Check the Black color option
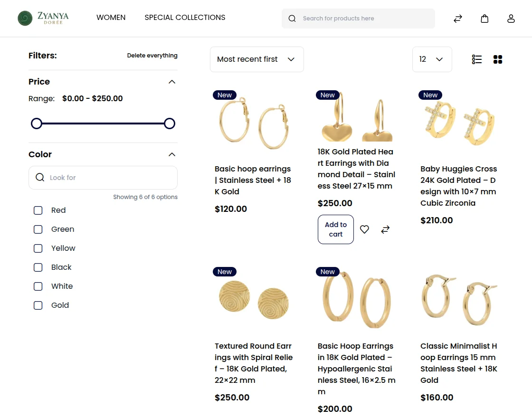 [x=38, y=267]
